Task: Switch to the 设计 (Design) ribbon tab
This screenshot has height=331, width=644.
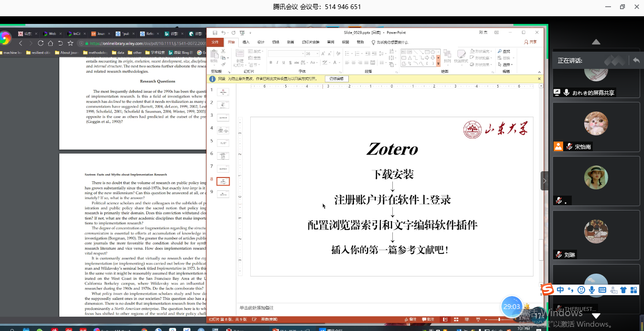Action: pyautogui.click(x=261, y=42)
